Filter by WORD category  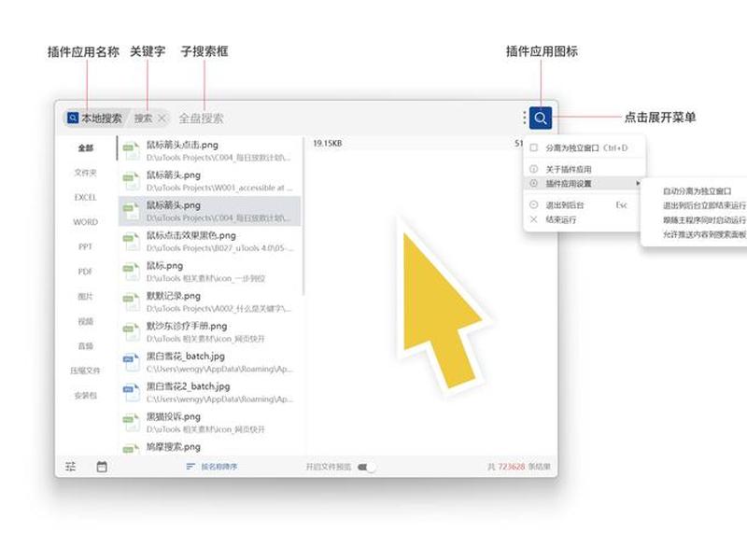tap(86, 222)
